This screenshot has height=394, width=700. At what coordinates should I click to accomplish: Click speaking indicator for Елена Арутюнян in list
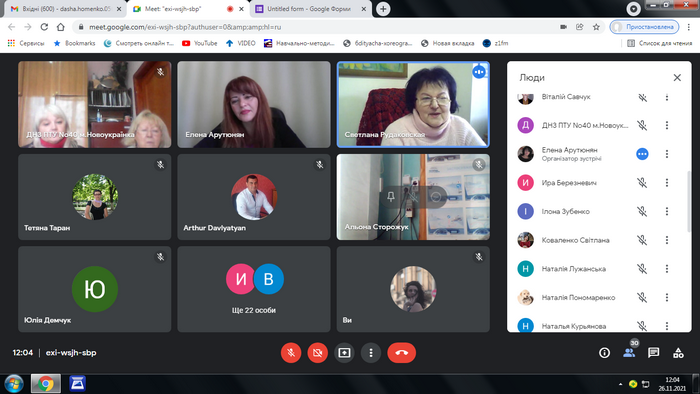[642, 154]
